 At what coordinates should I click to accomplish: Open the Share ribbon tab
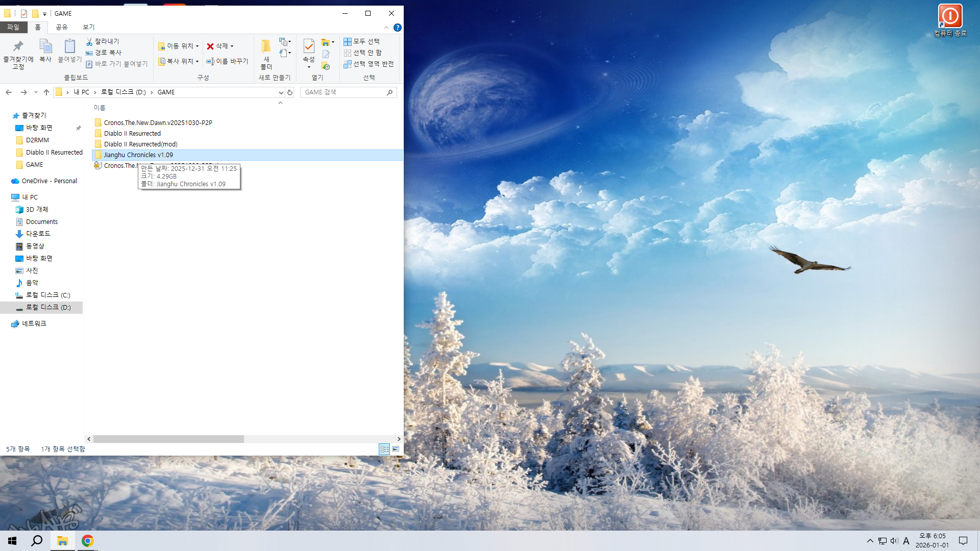pos(62,27)
